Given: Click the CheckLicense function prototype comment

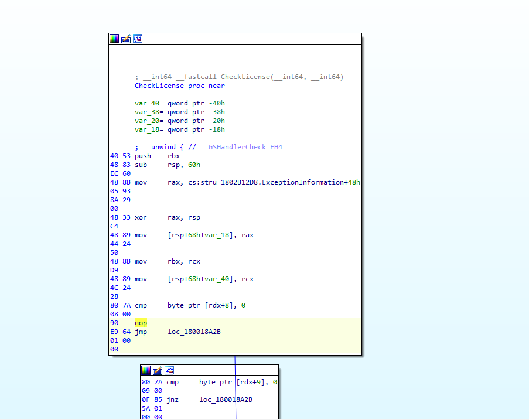Looking at the screenshot, I should click(x=238, y=77).
